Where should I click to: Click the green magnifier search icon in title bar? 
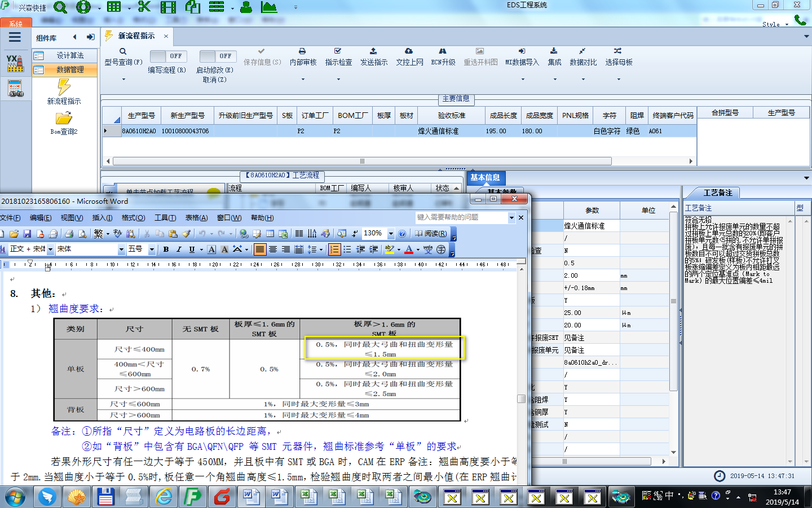[60, 7]
